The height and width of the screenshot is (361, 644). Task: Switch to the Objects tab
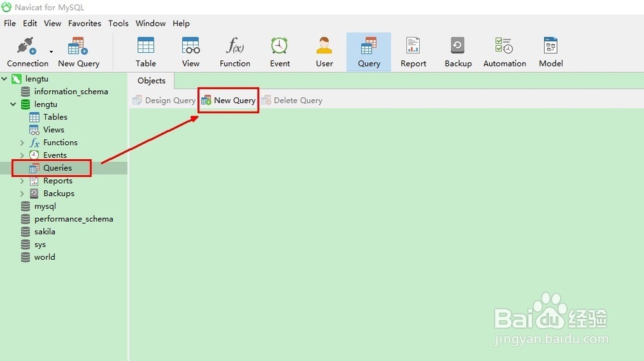[x=151, y=81]
